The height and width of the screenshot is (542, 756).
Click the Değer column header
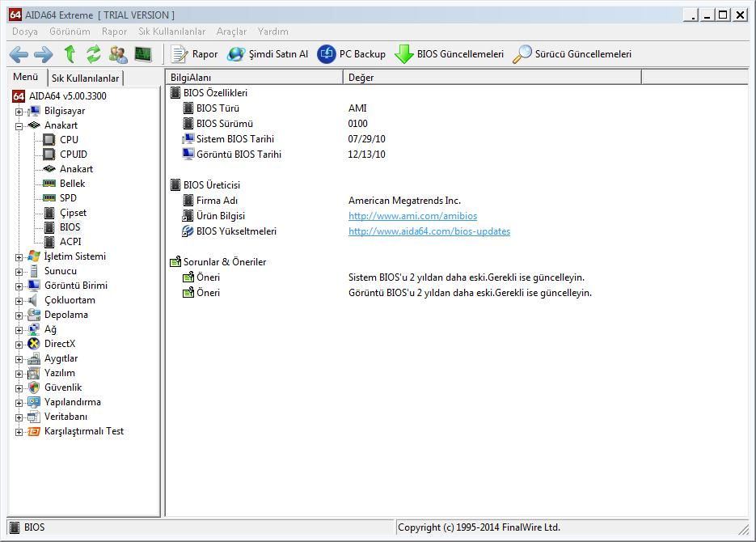(x=492, y=77)
